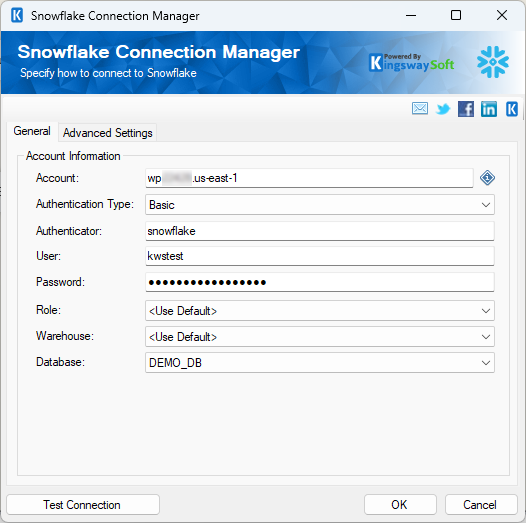Click the Test Connection button
Viewport: 526px width, 523px height.
[83, 505]
